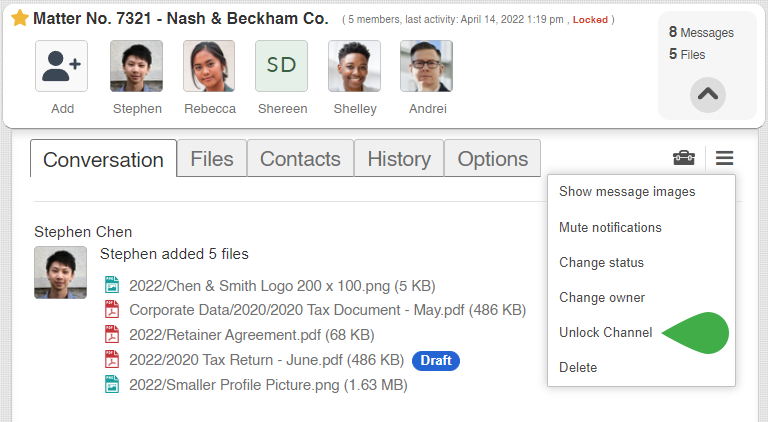
Task: Click Rebecca's member avatar
Action: tap(209, 66)
